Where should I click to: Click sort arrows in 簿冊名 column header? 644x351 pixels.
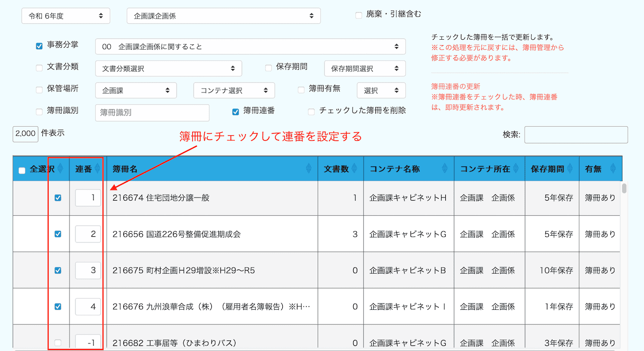tap(308, 169)
